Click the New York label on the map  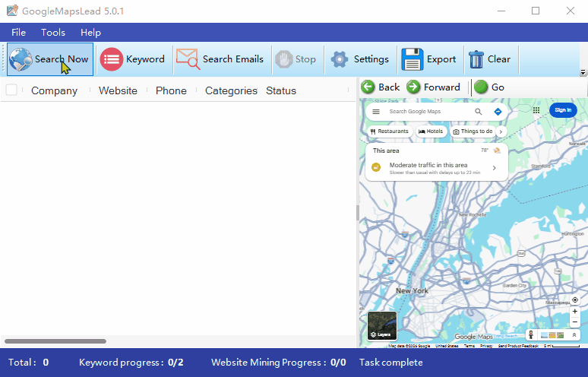412,290
